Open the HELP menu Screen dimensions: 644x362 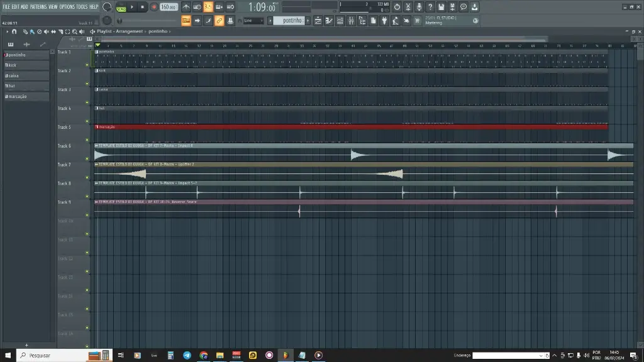pos(94,6)
